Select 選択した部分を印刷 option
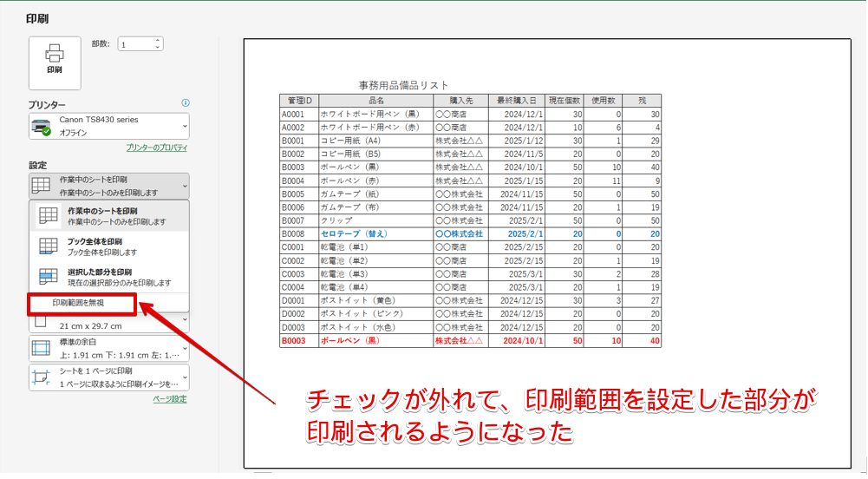 click(x=109, y=277)
